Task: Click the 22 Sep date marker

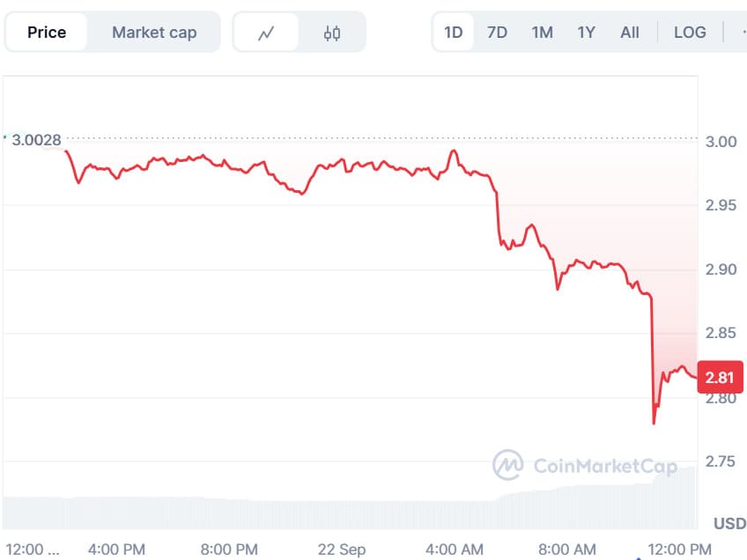Action: 342,549
